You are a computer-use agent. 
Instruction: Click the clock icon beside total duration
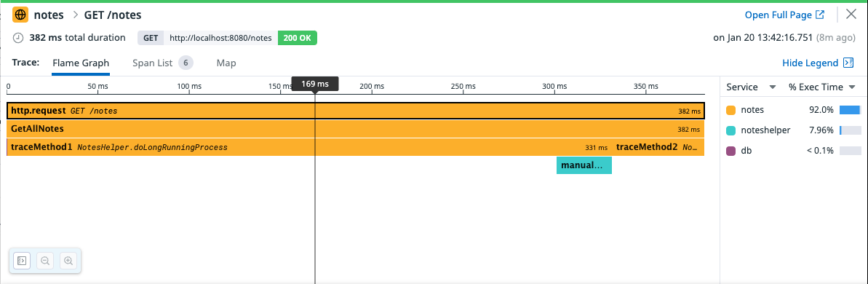coord(18,38)
